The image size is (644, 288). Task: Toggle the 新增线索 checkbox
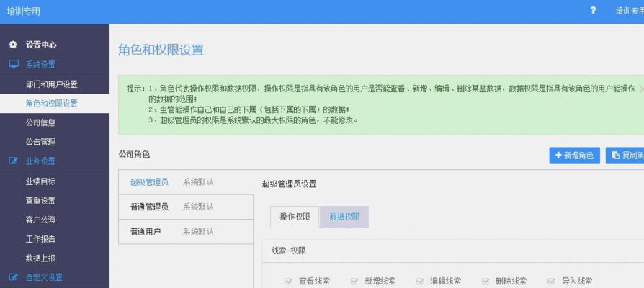[354, 282]
